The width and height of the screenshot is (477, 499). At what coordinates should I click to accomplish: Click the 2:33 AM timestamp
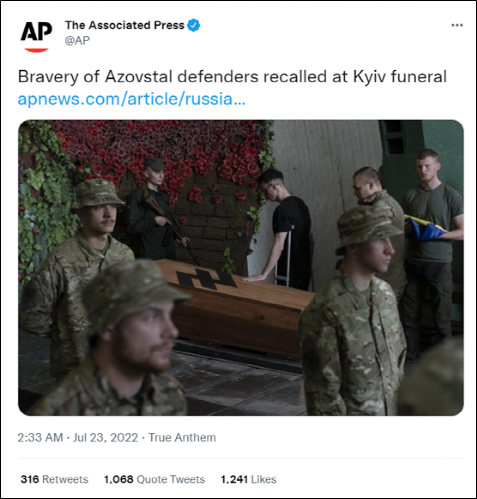tap(40, 437)
